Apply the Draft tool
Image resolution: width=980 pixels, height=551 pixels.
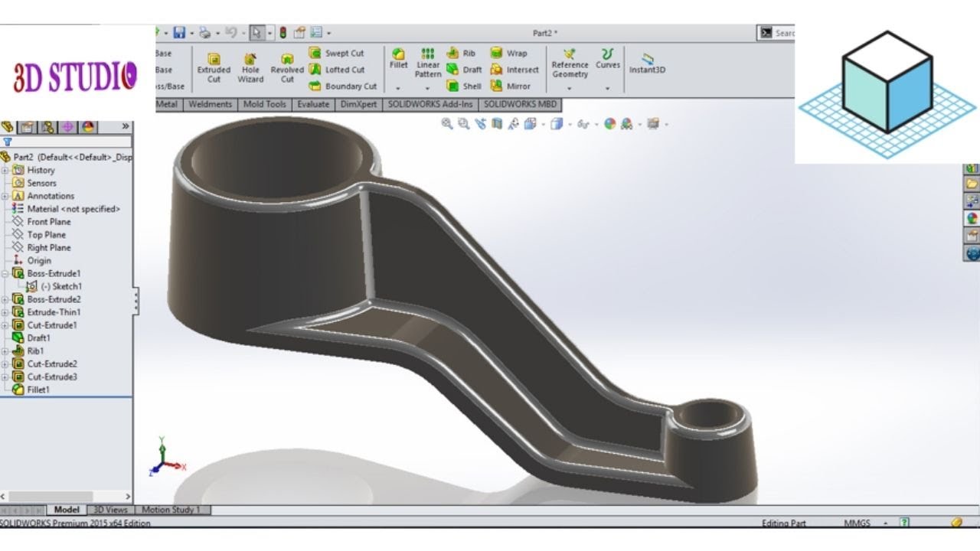click(x=464, y=70)
